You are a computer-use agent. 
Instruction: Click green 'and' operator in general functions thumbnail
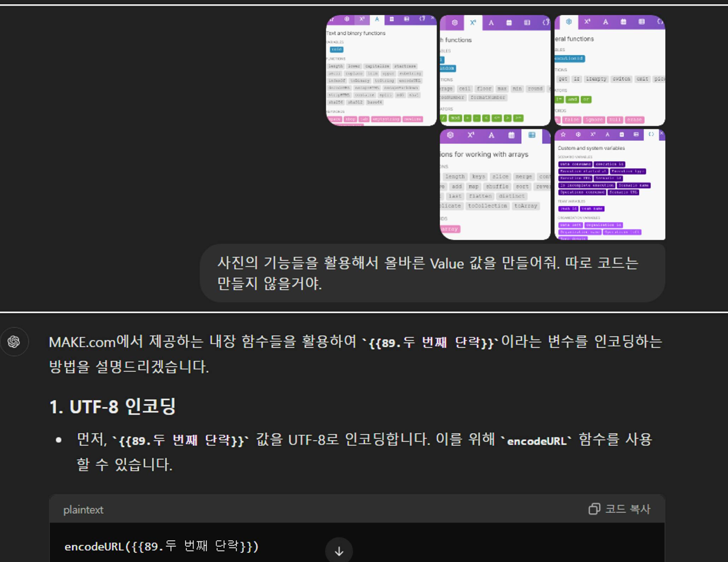[572, 99]
